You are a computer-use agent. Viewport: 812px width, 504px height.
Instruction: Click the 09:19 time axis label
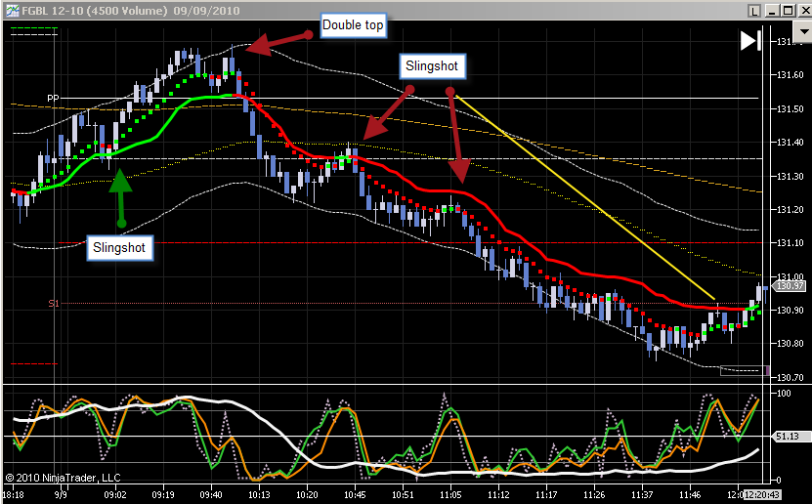pyautogui.click(x=163, y=494)
